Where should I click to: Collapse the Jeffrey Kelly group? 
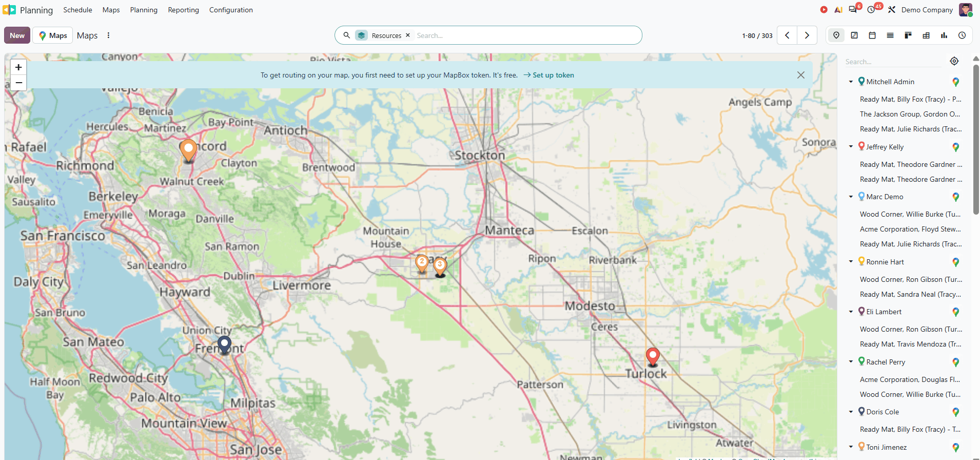click(x=851, y=147)
